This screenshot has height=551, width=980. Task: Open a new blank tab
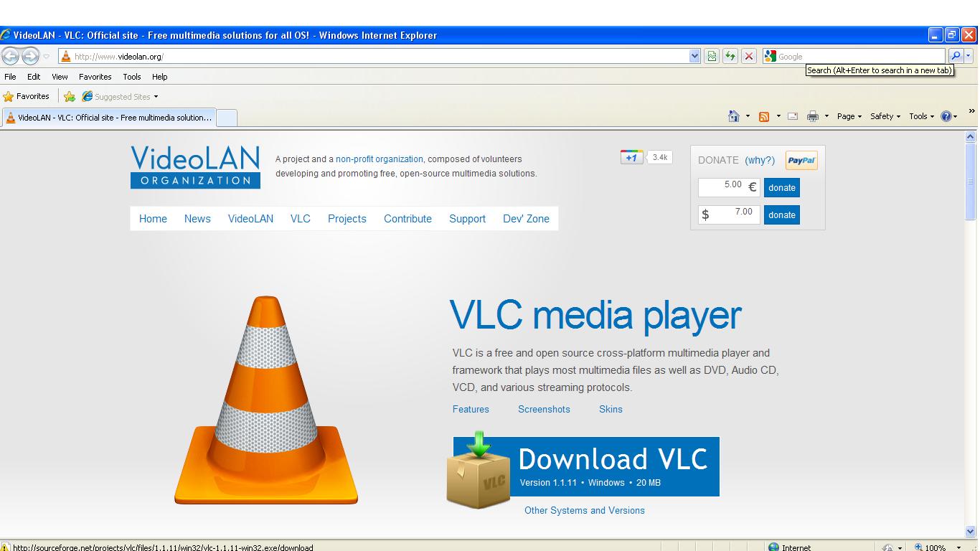226,118
